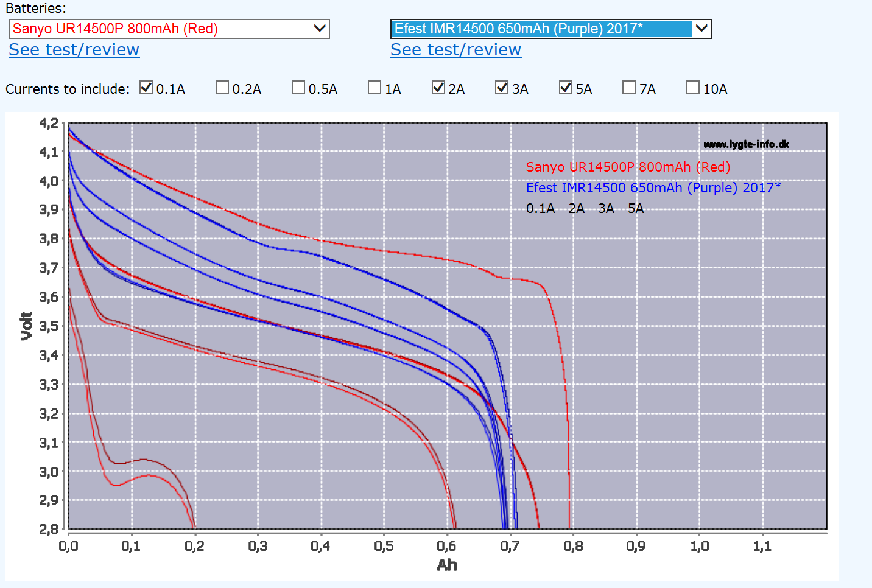Click the 'Currents to include:' label
This screenshot has height=588, width=872.
68,89
